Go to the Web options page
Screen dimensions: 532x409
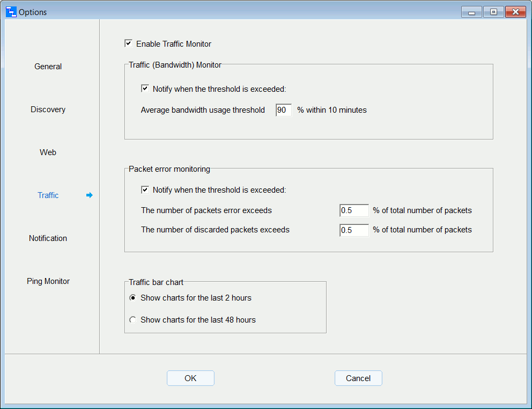coord(48,152)
